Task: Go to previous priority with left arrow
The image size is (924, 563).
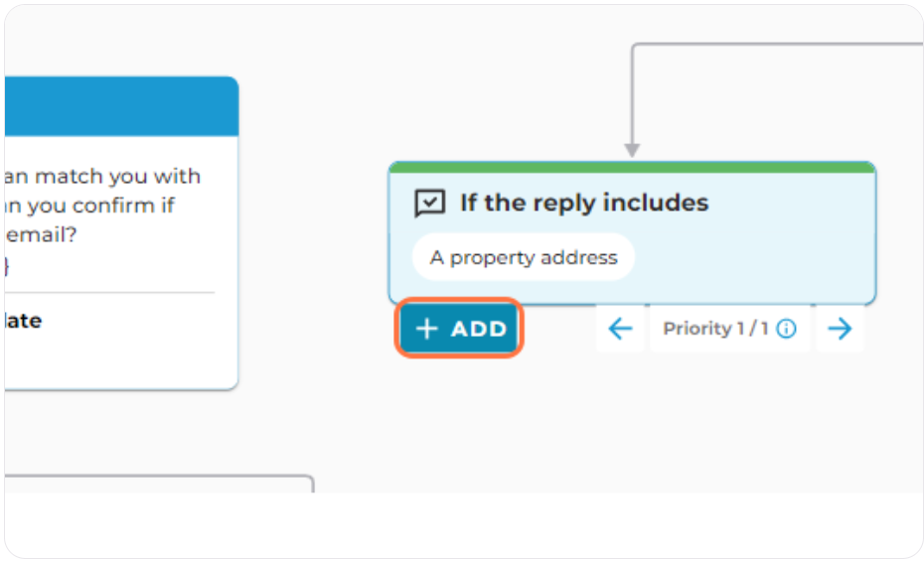Action: 620,328
